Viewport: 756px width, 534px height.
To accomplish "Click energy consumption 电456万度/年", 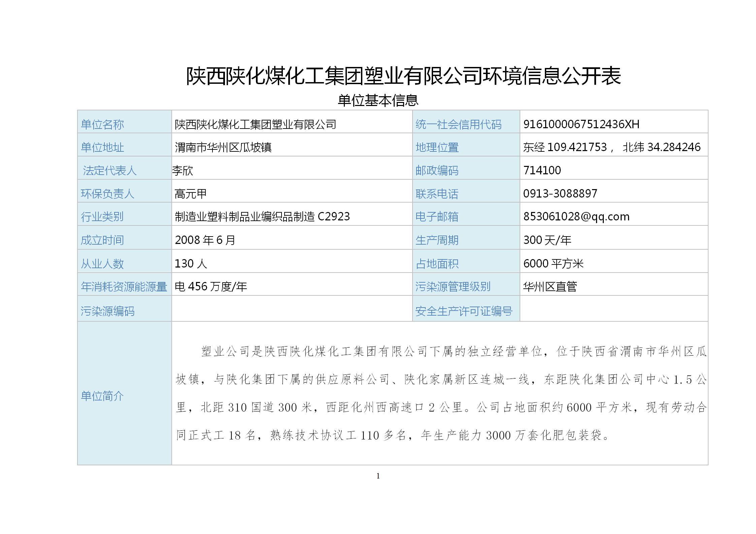I will 211,286.
